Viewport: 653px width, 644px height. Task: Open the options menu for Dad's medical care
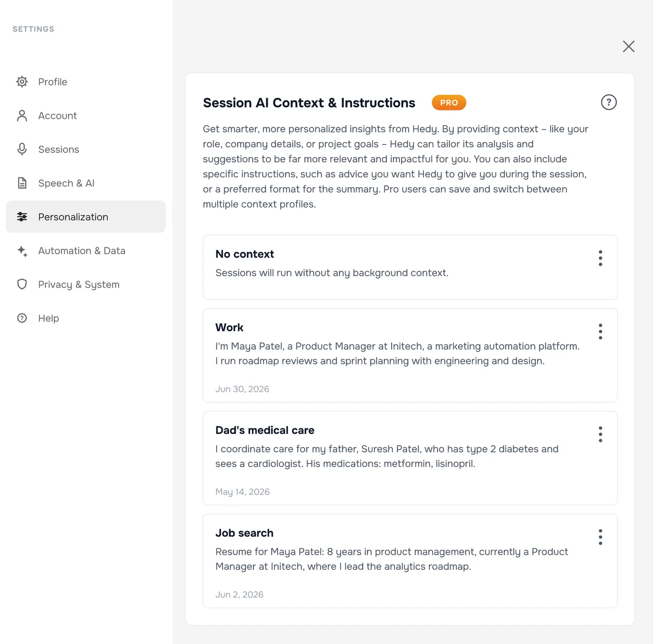coord(600,434)
